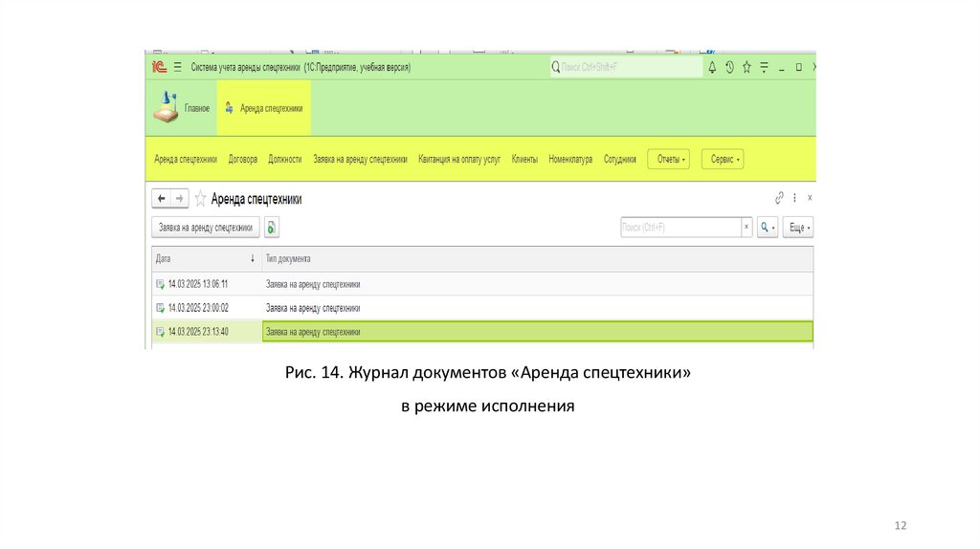980x549 pixels.
Task: Open the Договора list
Action: [x=242, y=160]
